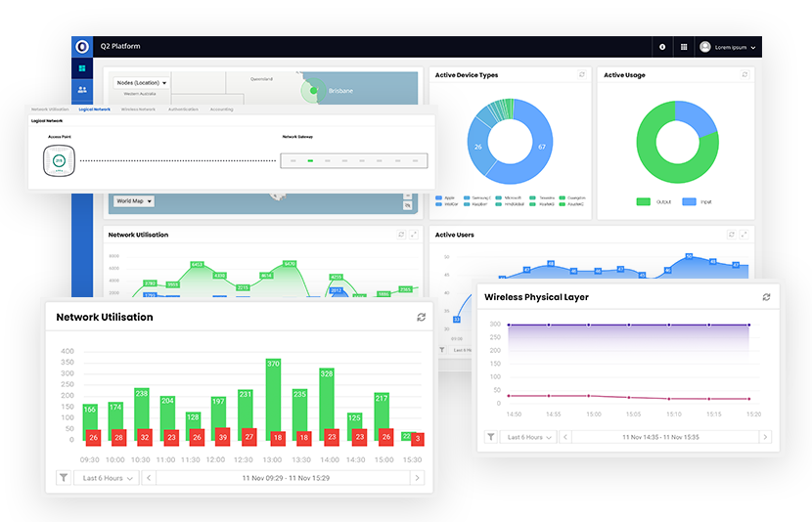Expand background Network Utilisation chart to fullscreen
The width and height of the screenshot is (812, 522).
coord(413,235)
